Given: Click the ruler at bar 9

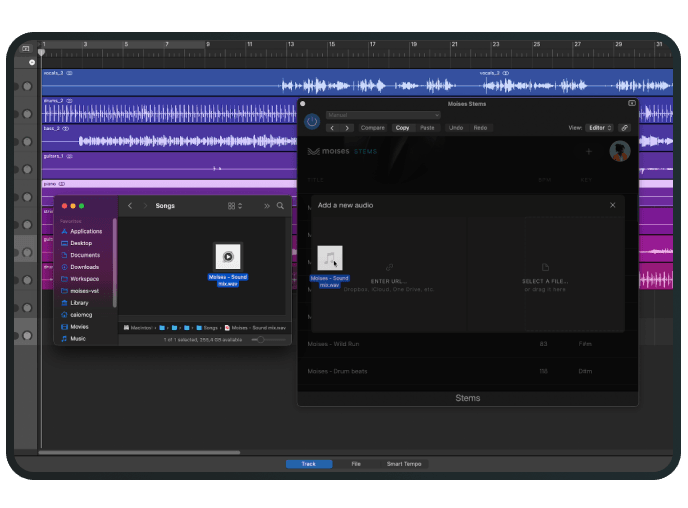Looking at the screenshot, I should [x=207, y=44].
